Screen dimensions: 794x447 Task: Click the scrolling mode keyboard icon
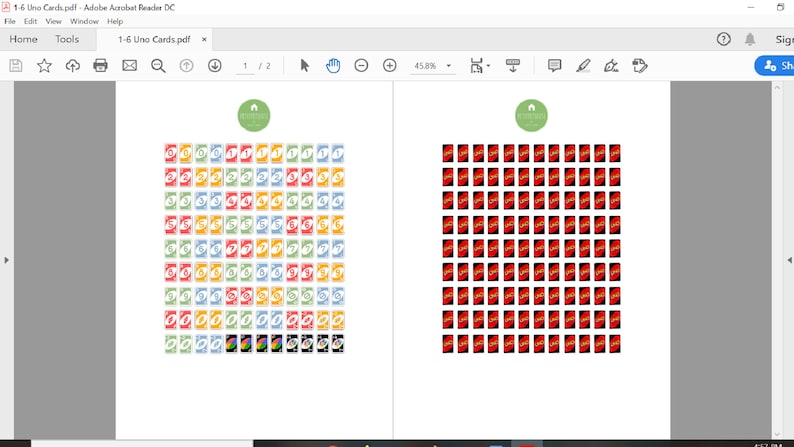pos(512,65)
